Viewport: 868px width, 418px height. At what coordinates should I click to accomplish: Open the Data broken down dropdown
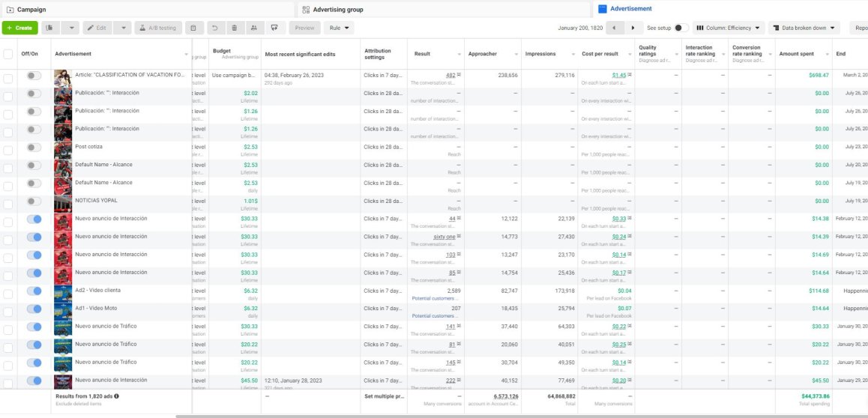tap(804, 28)
